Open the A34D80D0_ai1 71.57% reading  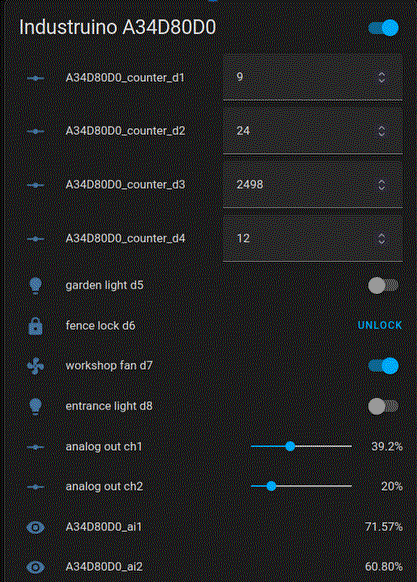click(384, 527)
